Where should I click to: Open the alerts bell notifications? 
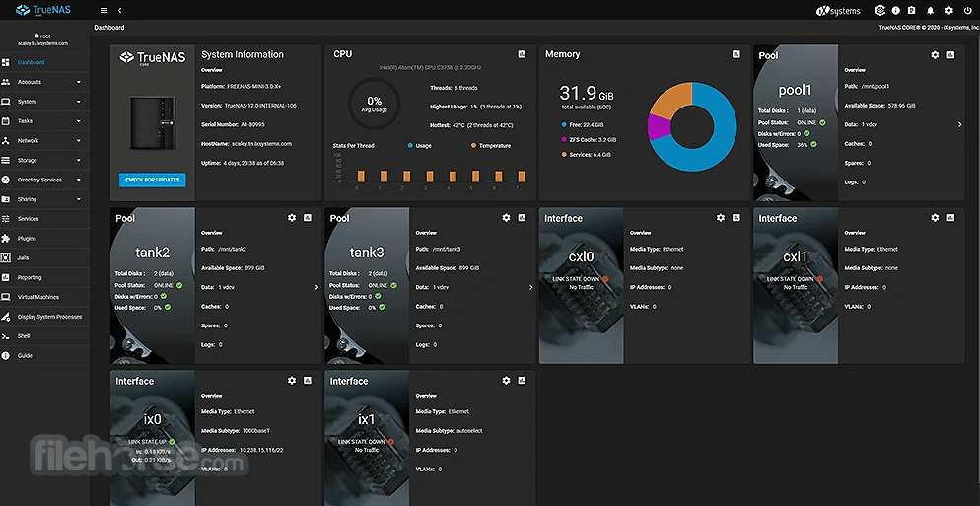(930, 10)
